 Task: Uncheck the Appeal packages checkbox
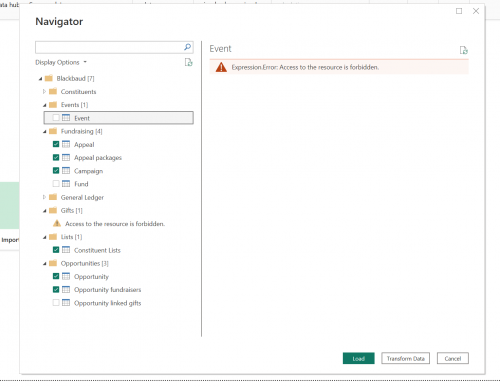pos(56,157)
